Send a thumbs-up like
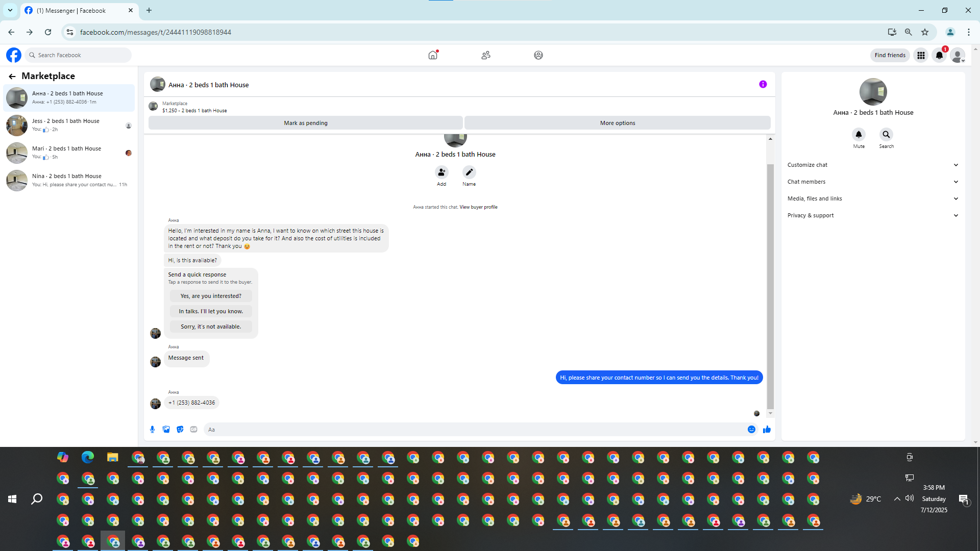980x551 pixels. 767,430
